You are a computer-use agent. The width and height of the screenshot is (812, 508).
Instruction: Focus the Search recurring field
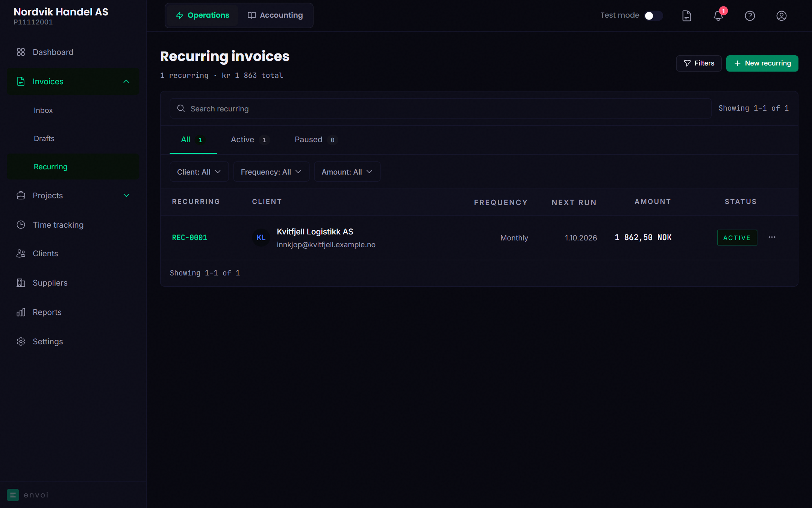[x=440, y=108]
